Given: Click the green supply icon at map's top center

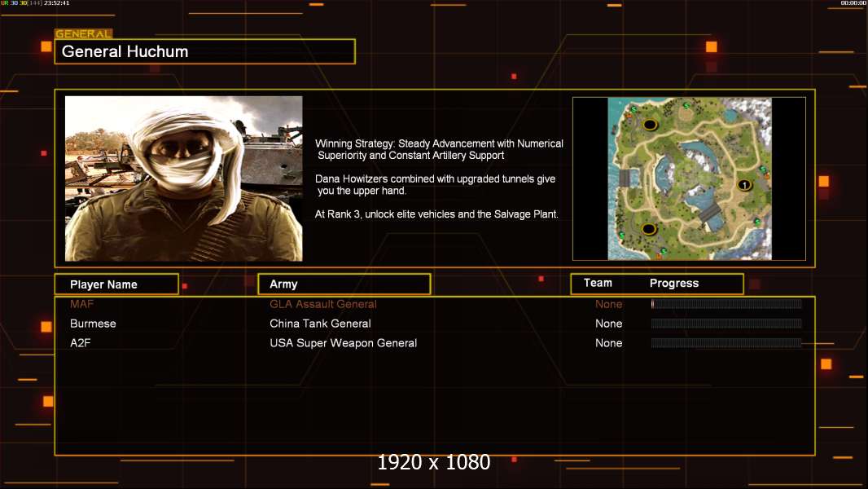Looking at the screenshot, I should (686, 105).
